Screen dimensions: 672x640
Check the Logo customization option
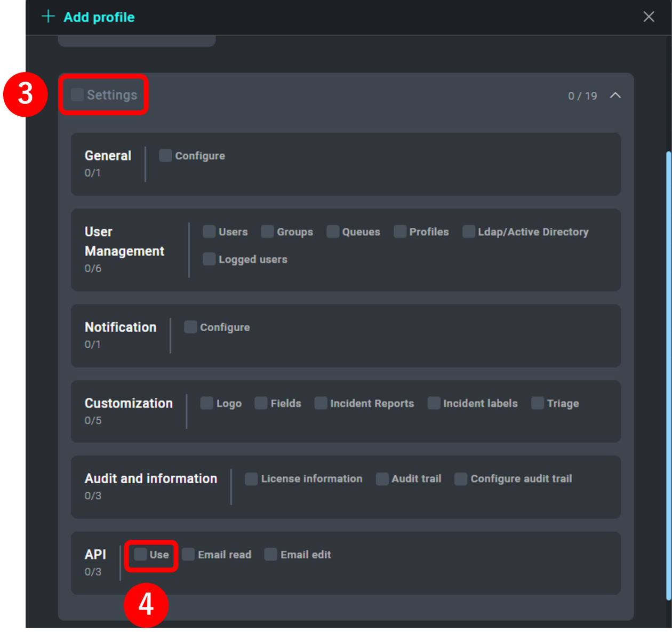(206, 403)
